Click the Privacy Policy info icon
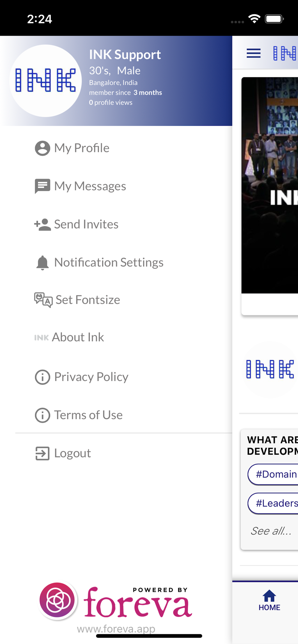Image resolution: width=298 pixels, height=644 pixels. 42,377
